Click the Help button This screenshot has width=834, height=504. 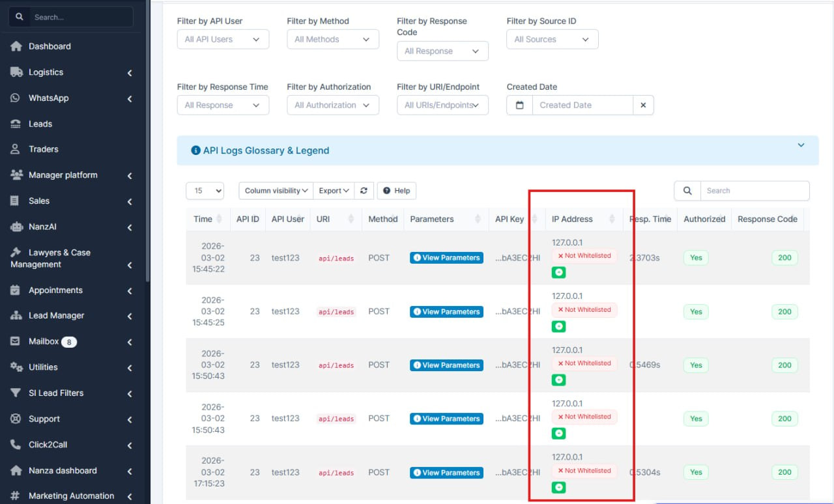pos(396,191)
